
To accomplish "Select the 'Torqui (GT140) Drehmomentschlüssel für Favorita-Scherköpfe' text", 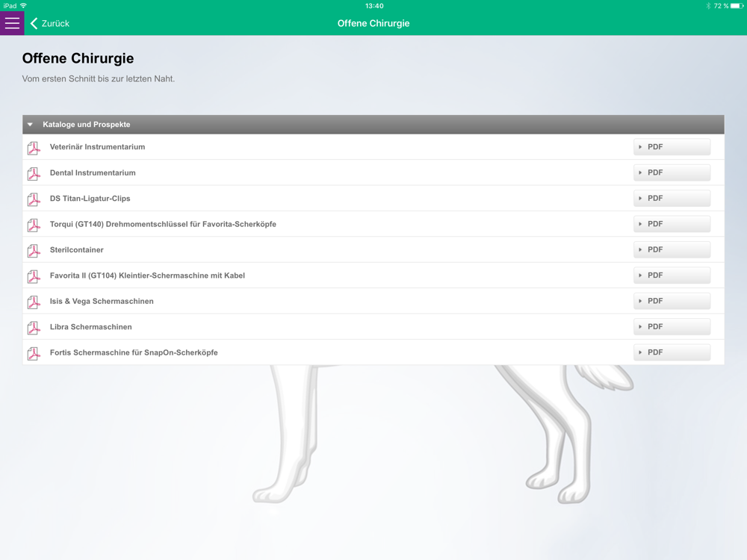I will click(163, 224).
